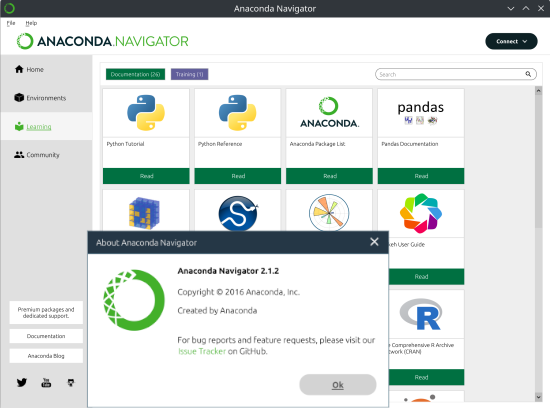Click the Anaconda Package List logo
This screenshot has height=408, width=550.
pyautogui.click(x=329, y=112)
